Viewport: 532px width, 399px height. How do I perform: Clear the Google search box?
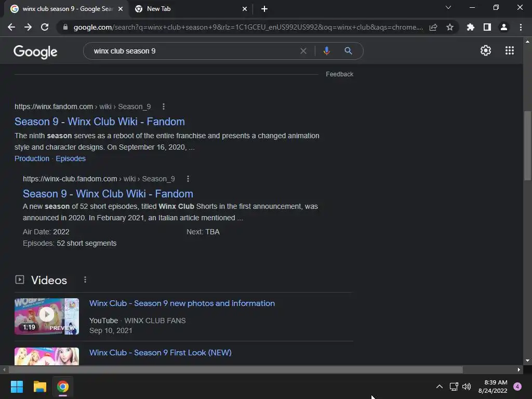coord(303,51)
